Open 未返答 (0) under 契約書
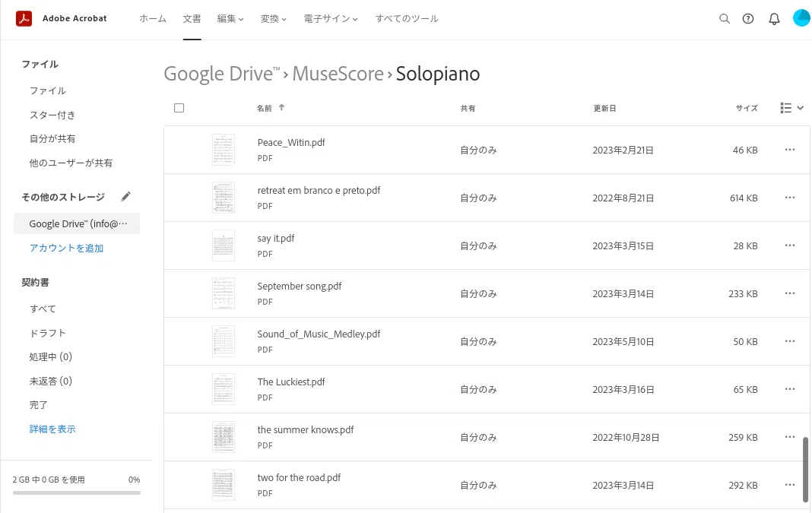 tap(51, 381)
